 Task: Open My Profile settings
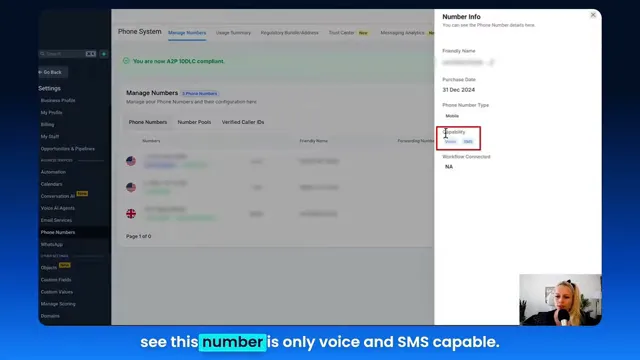(x=51, y=113)
